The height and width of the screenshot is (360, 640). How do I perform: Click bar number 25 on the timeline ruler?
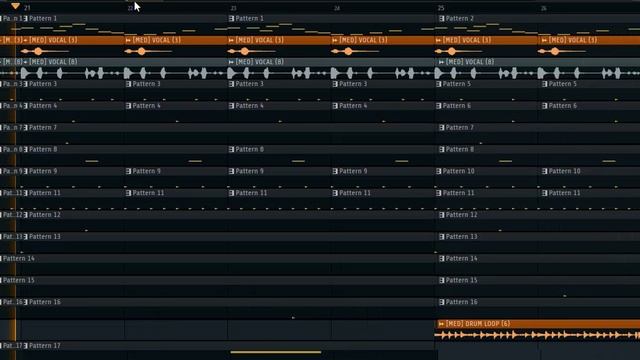tap(441, 8)
